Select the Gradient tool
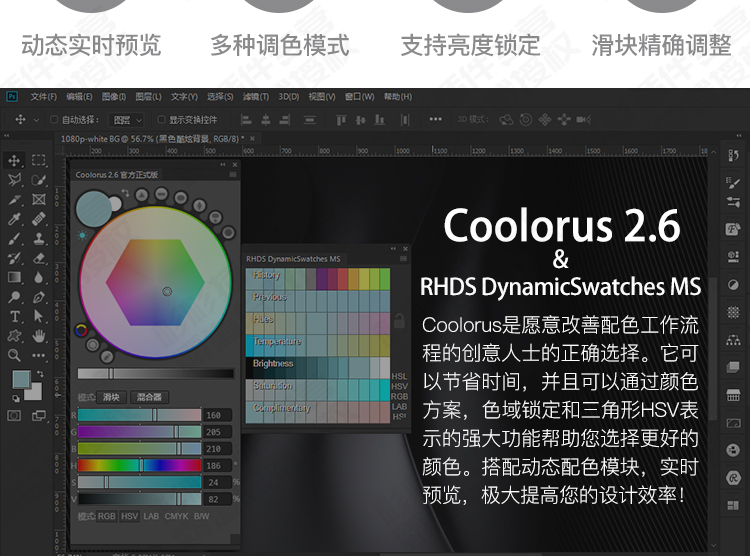 point(14,278)
